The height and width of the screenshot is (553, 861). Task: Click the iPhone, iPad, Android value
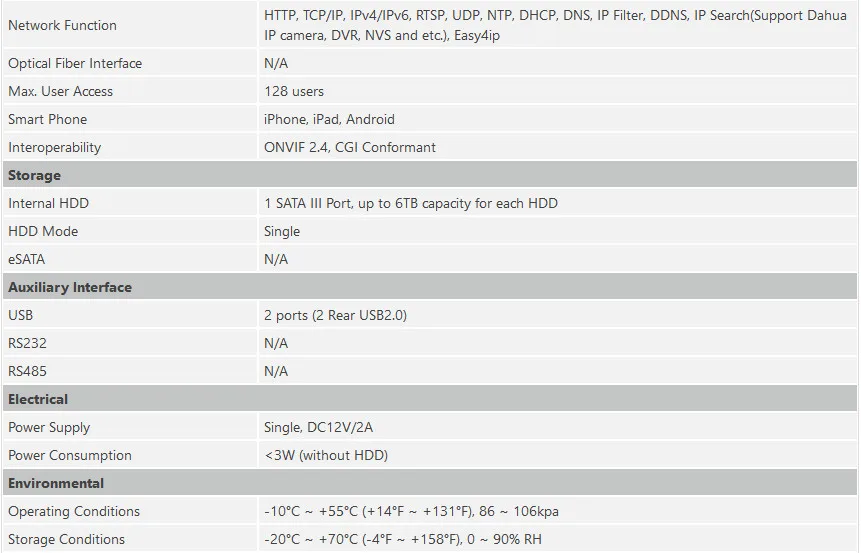point(329,120)
